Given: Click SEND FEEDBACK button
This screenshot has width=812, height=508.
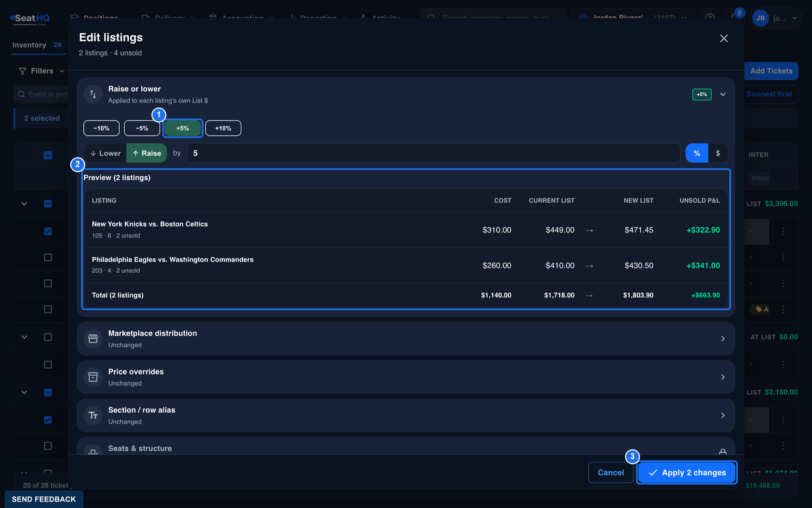Looking at the screenshot, I should (44, 499).
